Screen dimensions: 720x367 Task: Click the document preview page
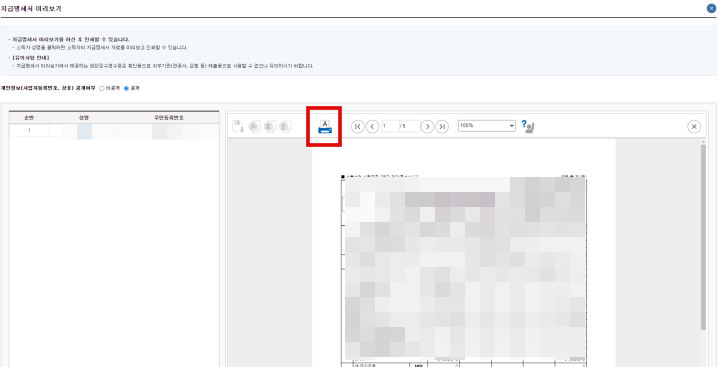tap(464, 253)
